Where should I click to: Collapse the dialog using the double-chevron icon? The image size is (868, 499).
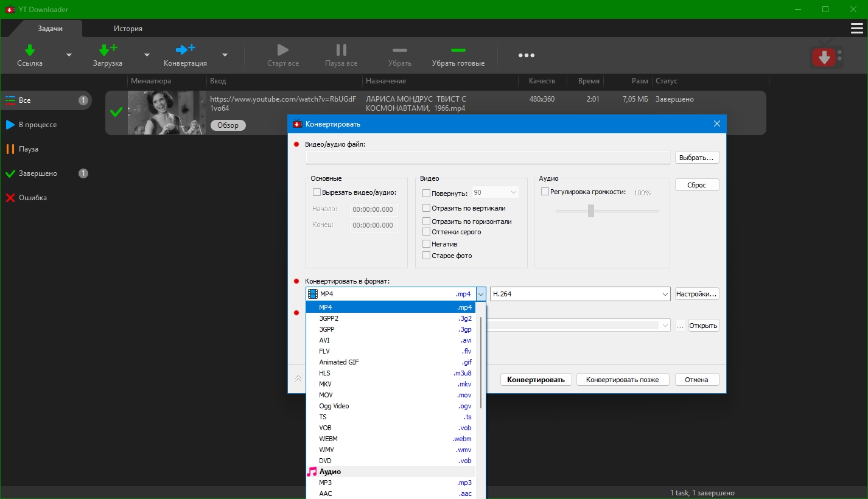298,379
